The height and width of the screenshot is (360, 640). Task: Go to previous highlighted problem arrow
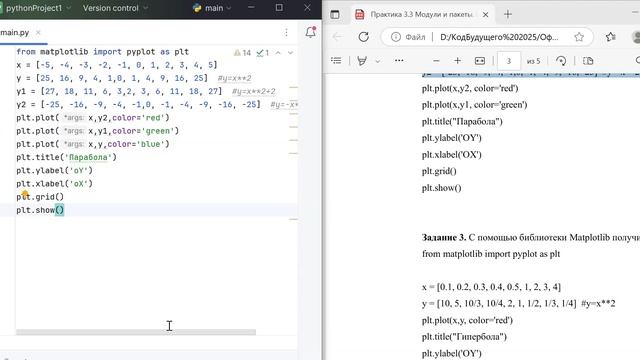[278, 53]
